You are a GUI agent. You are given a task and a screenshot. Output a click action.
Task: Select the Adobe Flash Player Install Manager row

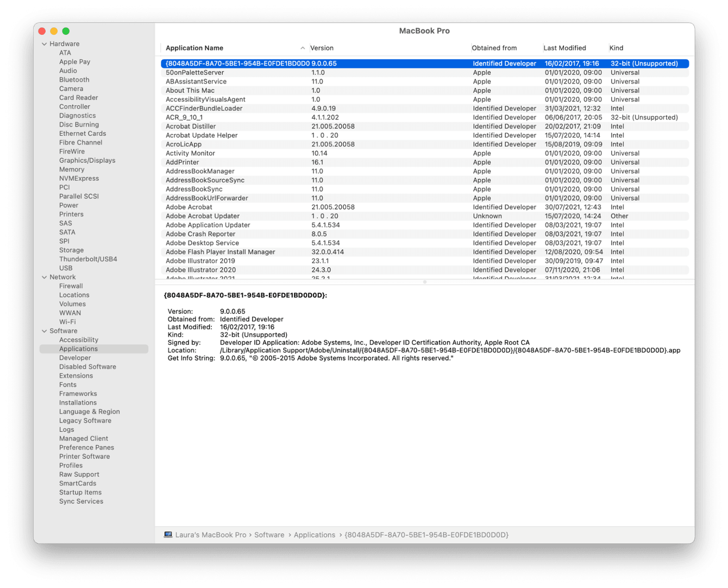(425, 252)
